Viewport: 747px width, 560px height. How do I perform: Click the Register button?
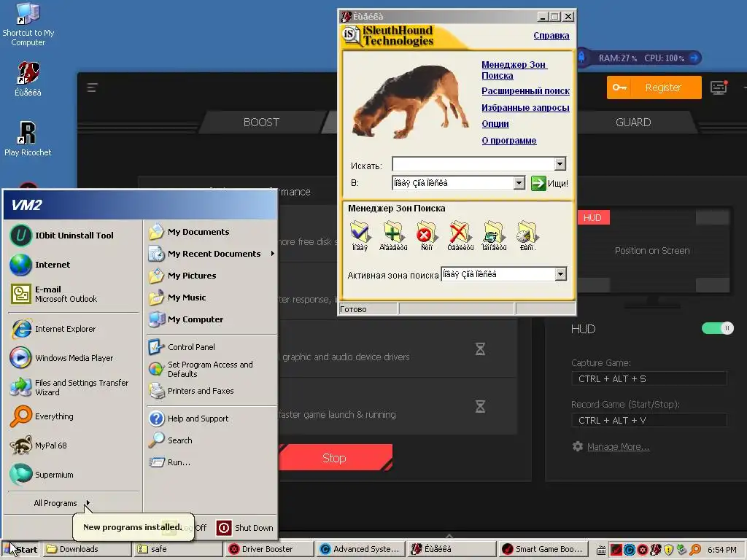654,87
